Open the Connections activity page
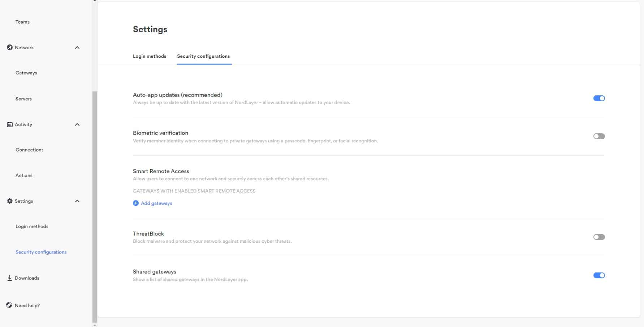The width and height of the screenshot is (644, 327). point(30,150)
